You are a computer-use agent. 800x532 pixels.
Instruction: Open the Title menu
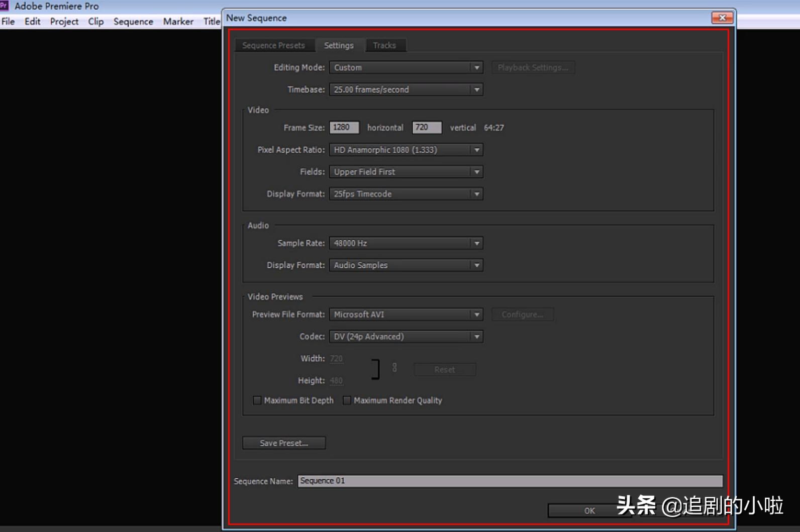(x=212, y=22)
